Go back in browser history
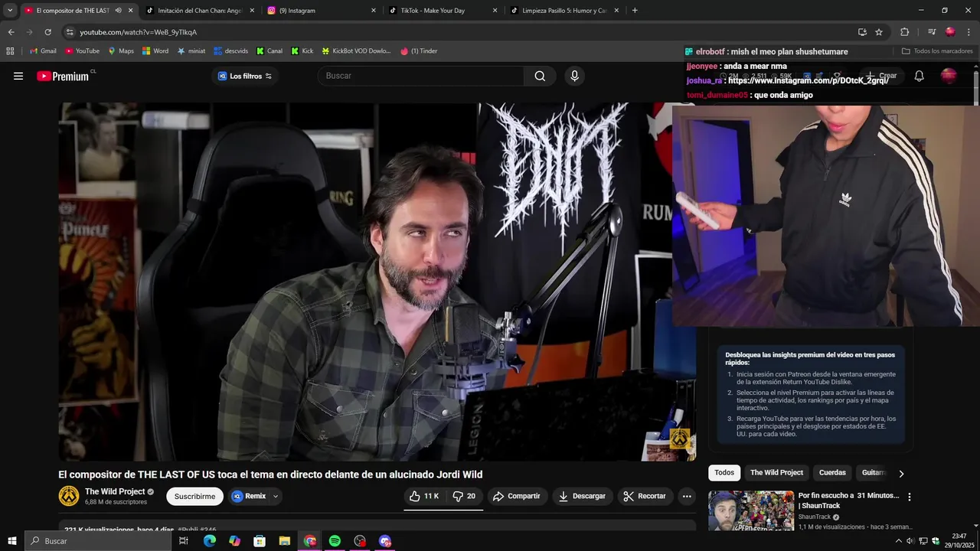 (11, 32)
